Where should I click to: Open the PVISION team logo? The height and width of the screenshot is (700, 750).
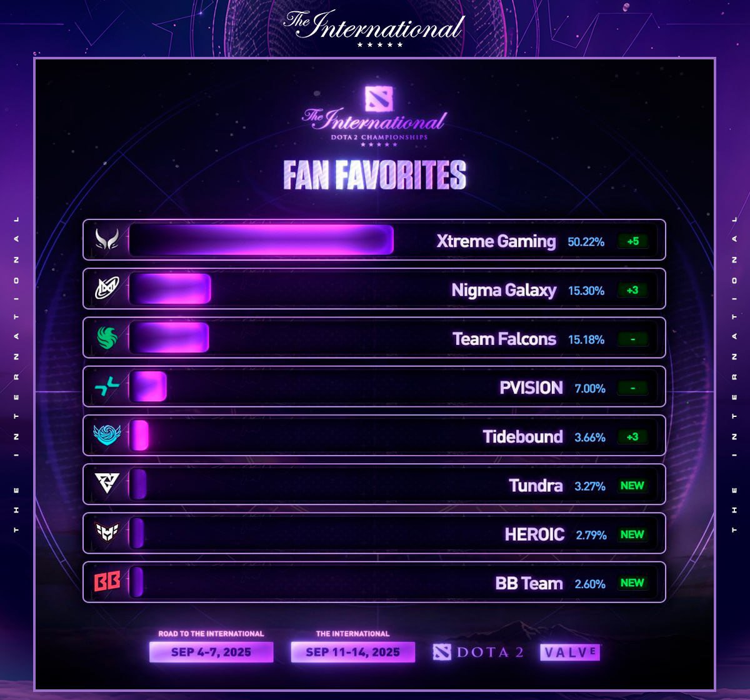(x=106, y=387)
